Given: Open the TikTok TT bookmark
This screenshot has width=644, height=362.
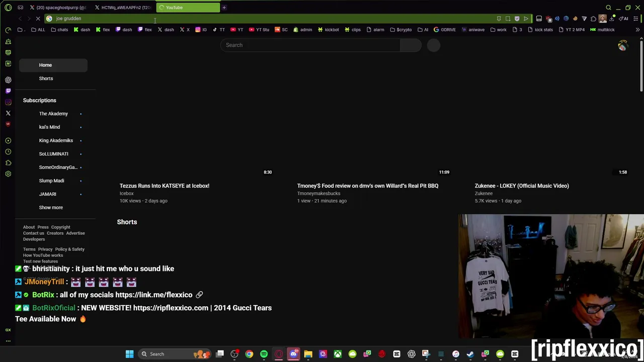Looking at the screenshot, I should pos(219,30).
